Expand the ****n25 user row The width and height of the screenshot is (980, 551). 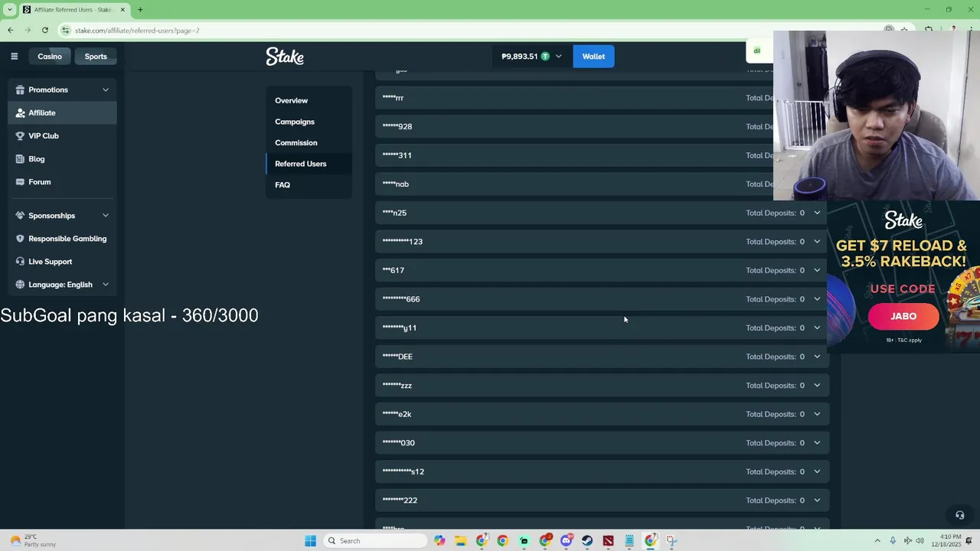(x=817, y=213)
